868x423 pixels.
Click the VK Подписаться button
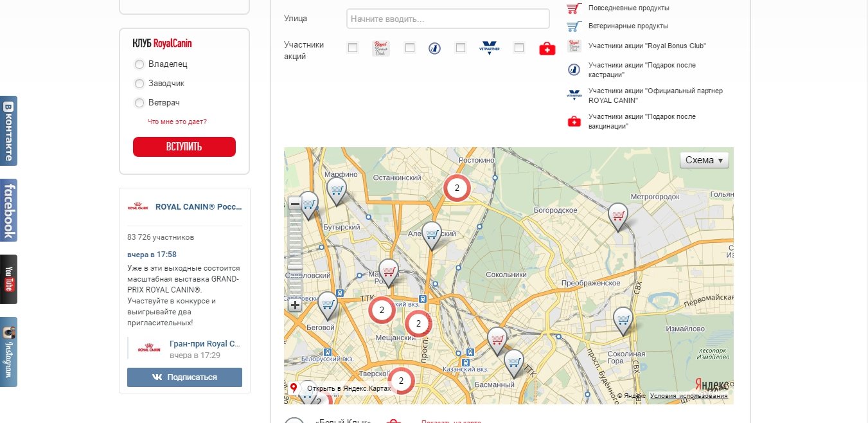(x=184, y=377)
